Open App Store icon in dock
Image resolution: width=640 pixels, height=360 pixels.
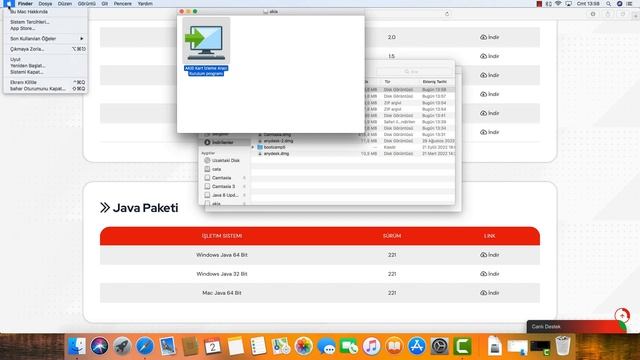point(417,347)
